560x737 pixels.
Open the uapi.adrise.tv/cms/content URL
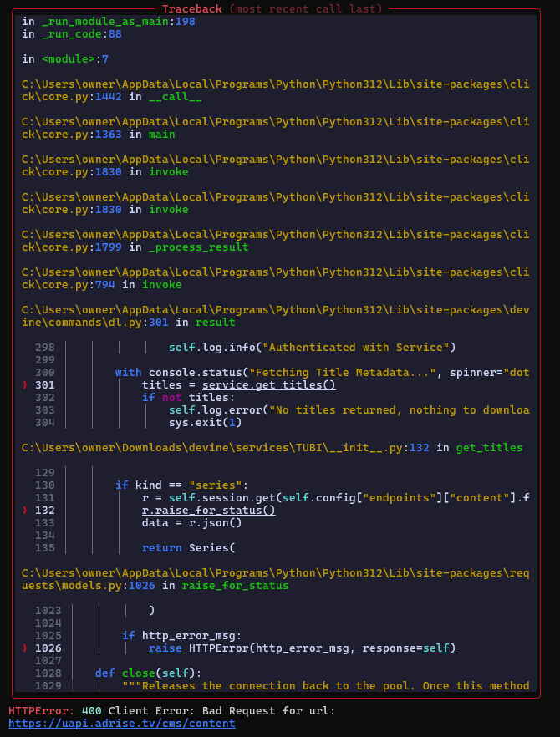coord(121,724)
